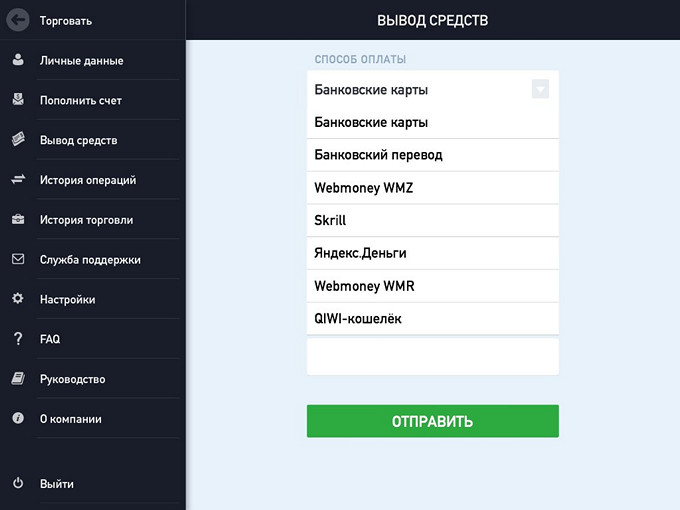Screen dimensions: 680x510
Task: Click the power icon beside Выйти
Action: click(18, 484)
